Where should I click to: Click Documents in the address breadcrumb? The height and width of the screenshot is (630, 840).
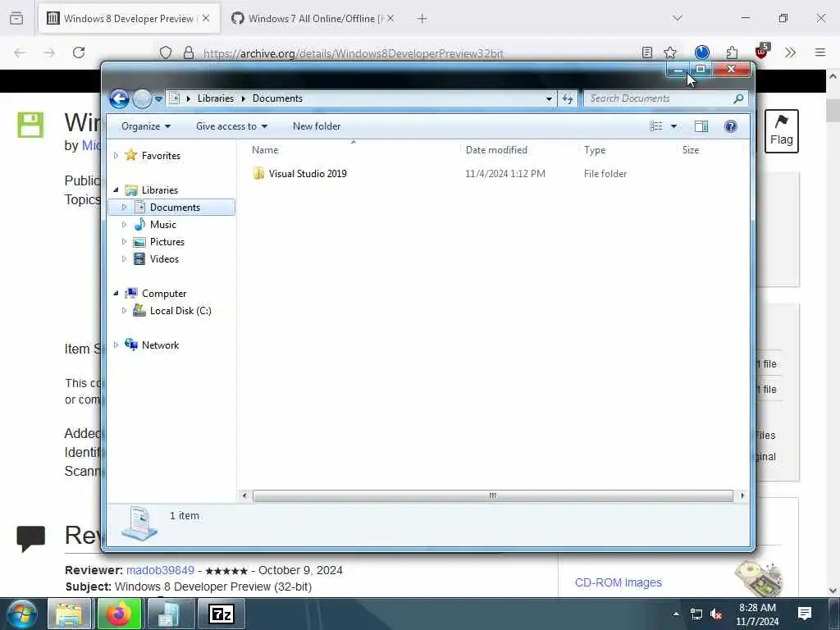pos(277,98)
